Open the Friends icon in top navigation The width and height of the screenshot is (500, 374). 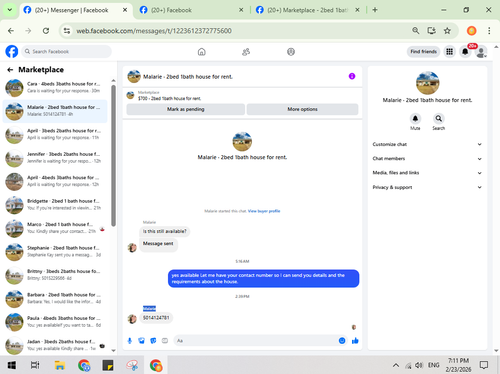[x=246, y=52]
